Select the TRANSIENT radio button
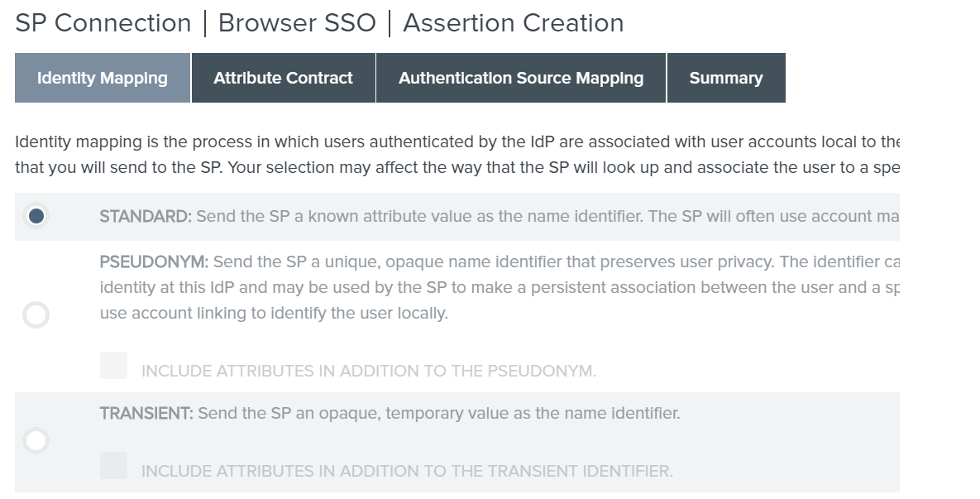 (36, 440)
